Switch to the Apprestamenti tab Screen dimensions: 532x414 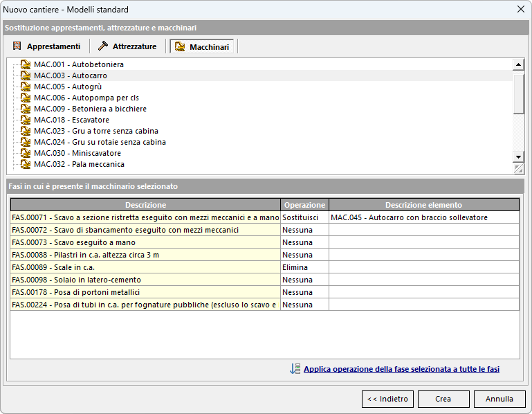pyautogui.click(x=46, y=46)
